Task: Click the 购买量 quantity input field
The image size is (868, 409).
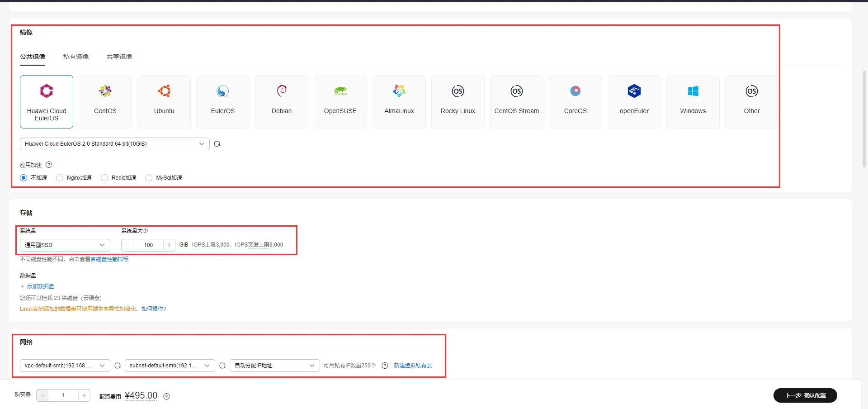Action: point(63,395)
